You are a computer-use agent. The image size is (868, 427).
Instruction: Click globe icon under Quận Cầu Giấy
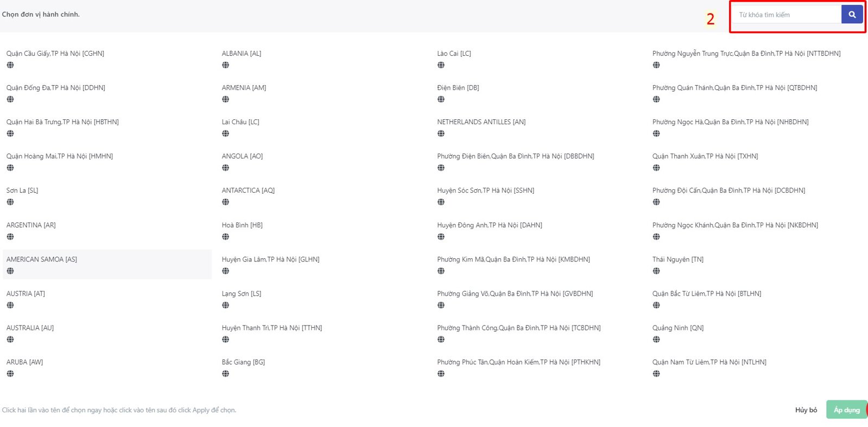[x=10, y=65]
